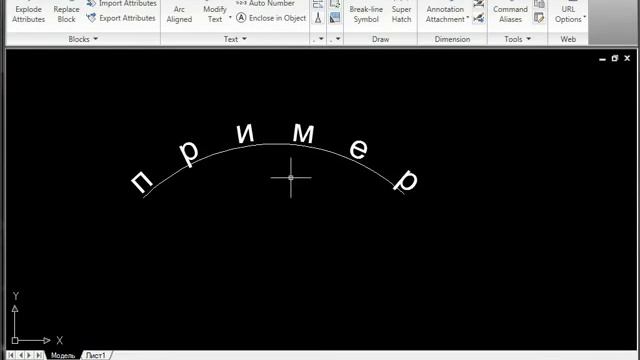
Task: Click the Dimension panel title
Action: pos(452,39)
